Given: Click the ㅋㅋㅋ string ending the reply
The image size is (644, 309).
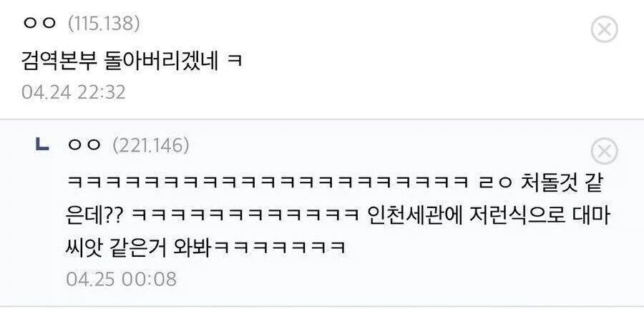Looking at the screenshot, I should click(279, 247).
